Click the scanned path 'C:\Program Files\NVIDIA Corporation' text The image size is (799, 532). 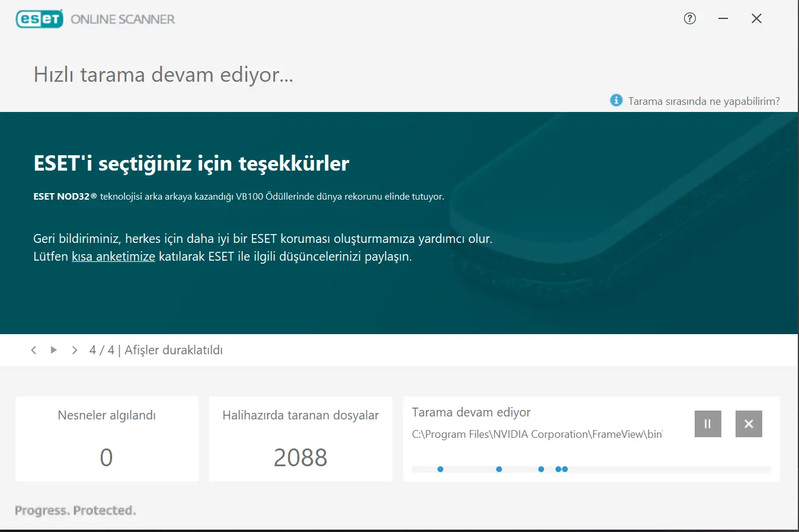coord(537,434)
